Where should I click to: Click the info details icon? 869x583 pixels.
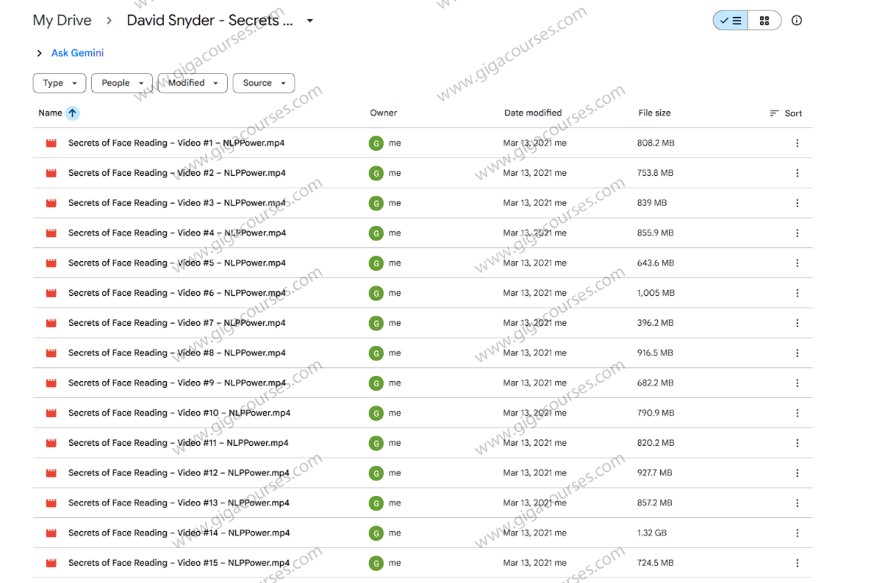coord(796,20)
